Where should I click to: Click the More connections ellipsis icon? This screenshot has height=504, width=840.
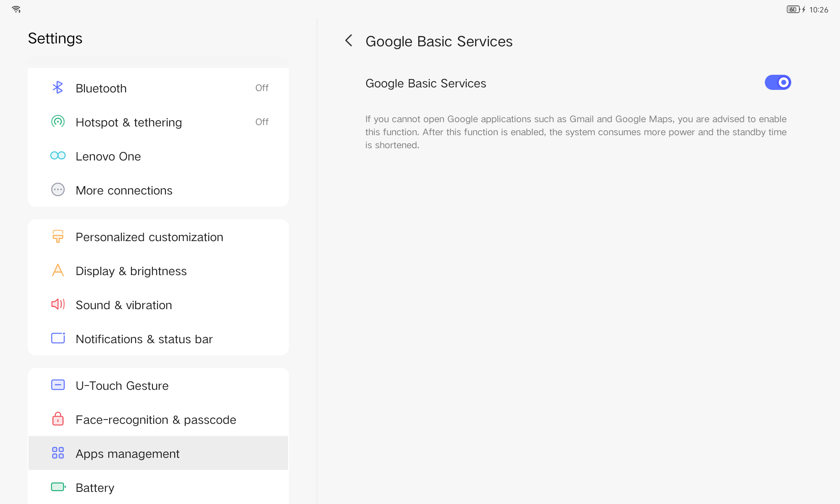[x=58, y=190]
